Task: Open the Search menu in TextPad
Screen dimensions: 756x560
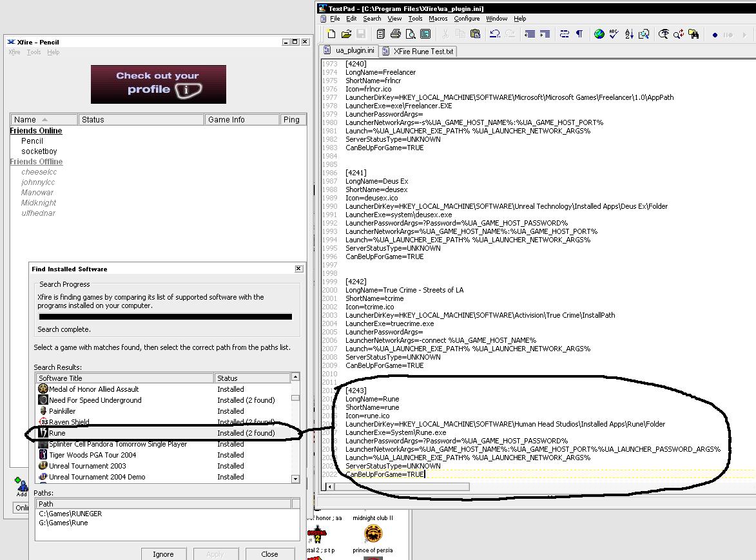Action: [x=372, y=18]
